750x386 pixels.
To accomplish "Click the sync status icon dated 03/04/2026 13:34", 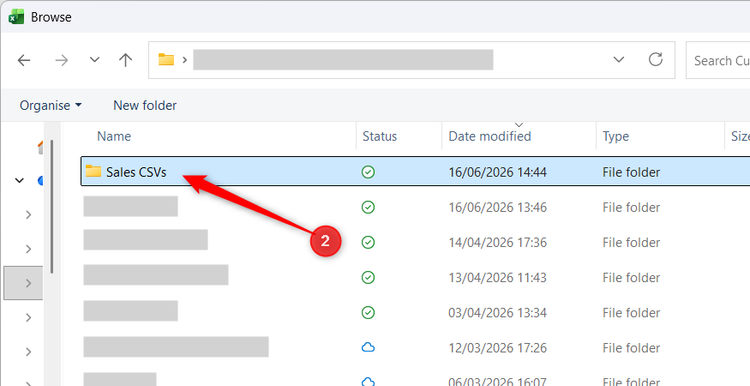I will click(x=368, y=312).
